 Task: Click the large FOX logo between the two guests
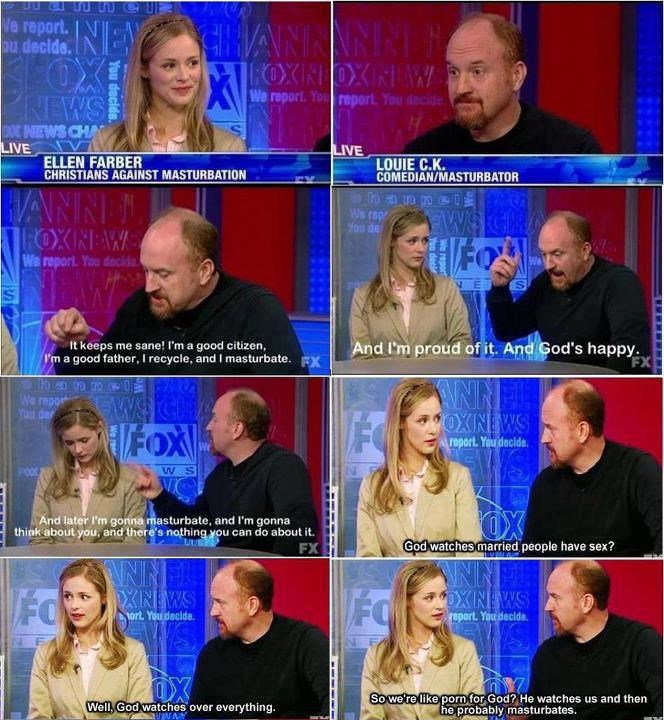158,443
